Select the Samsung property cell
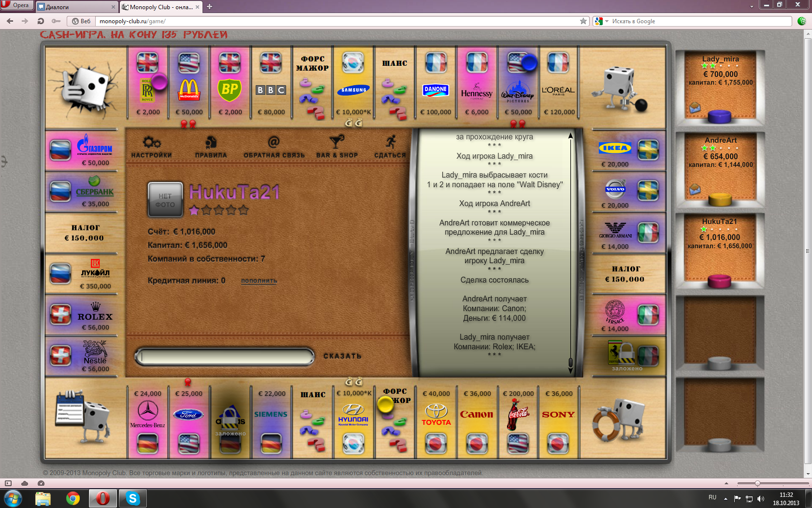The image size is (812, 508). pyautogui.click(x=353, y=83)
